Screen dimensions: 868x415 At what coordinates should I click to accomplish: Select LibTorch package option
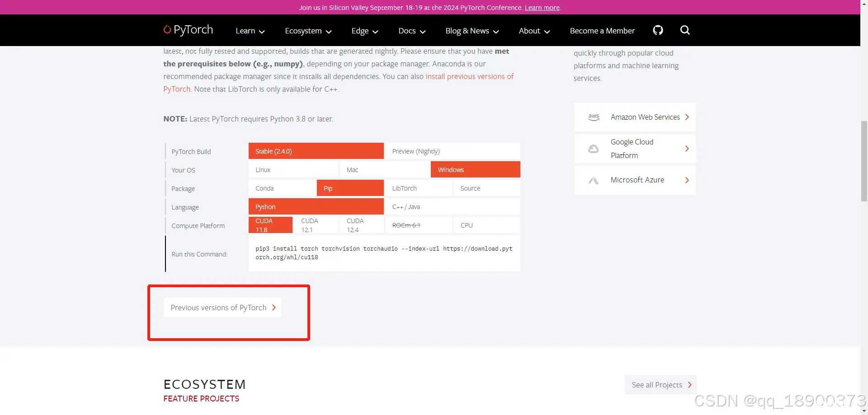419,188
